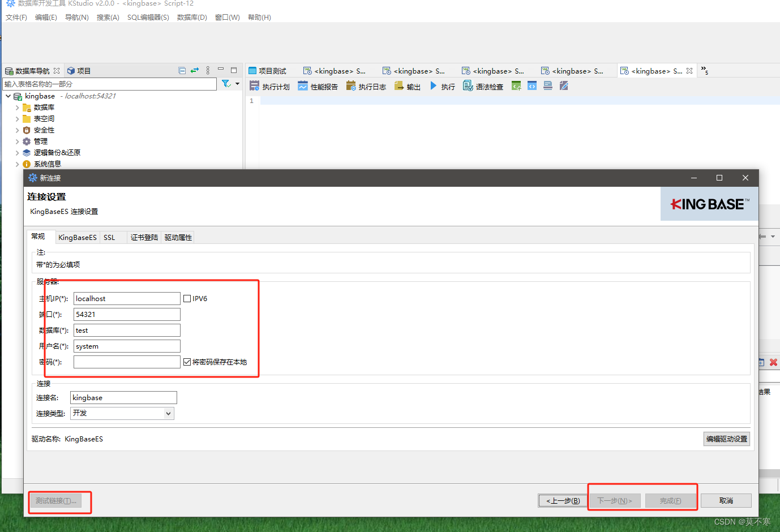
Task: Click the navigator table name search box
Action: pos(110,84)
